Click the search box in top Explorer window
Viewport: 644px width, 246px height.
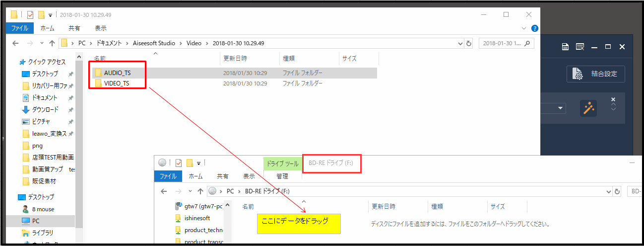[507, 43]
